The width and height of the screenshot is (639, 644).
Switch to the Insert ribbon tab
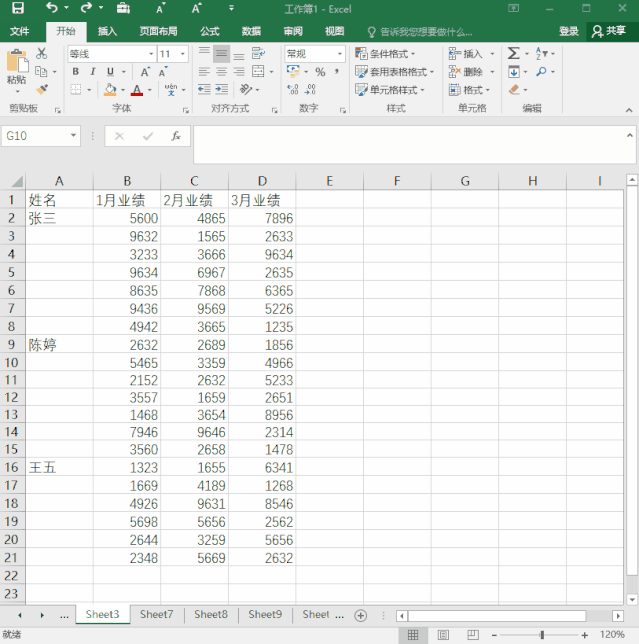point(107,31)
